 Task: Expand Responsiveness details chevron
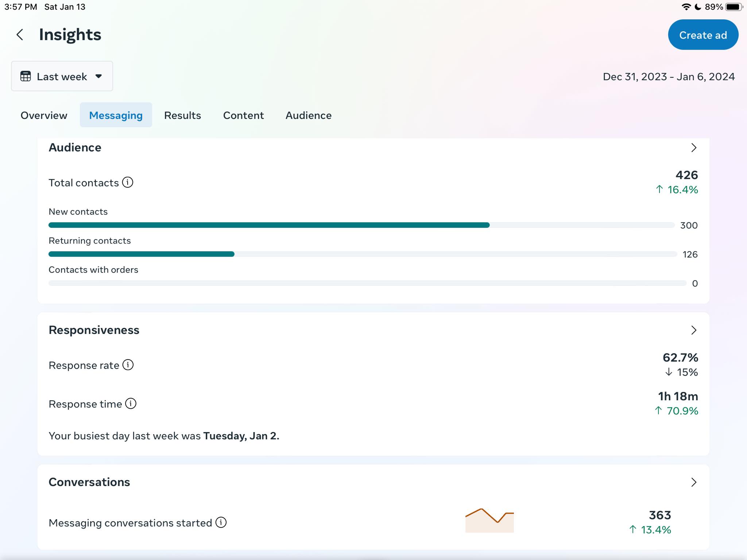[x=694, y=330]
